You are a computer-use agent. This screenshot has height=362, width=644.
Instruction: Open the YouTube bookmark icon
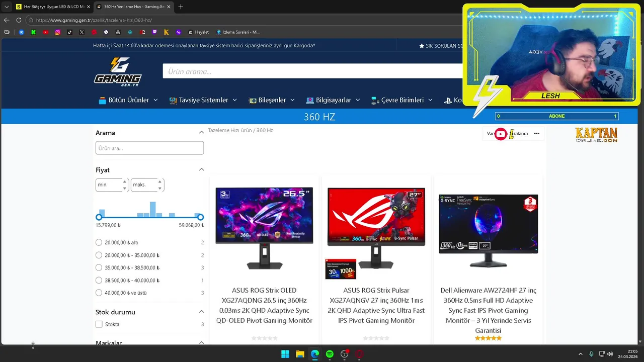click(46, 32)
